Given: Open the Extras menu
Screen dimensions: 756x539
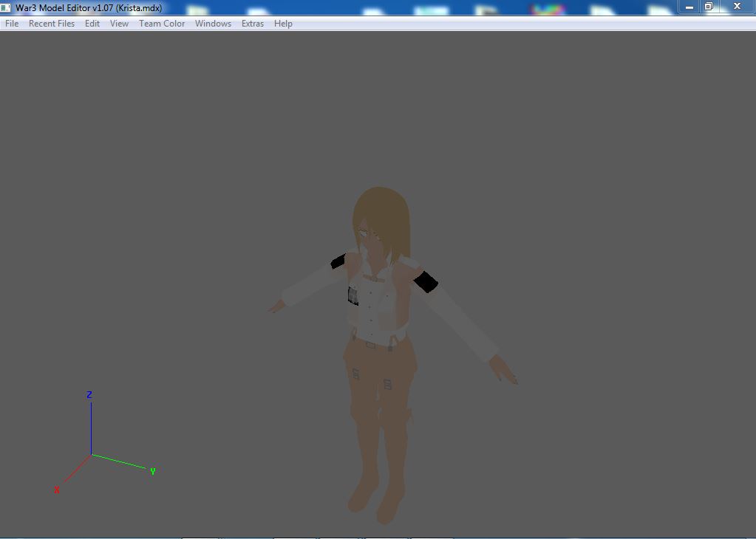Looking at the screenshot, I should tap(253, 24).
